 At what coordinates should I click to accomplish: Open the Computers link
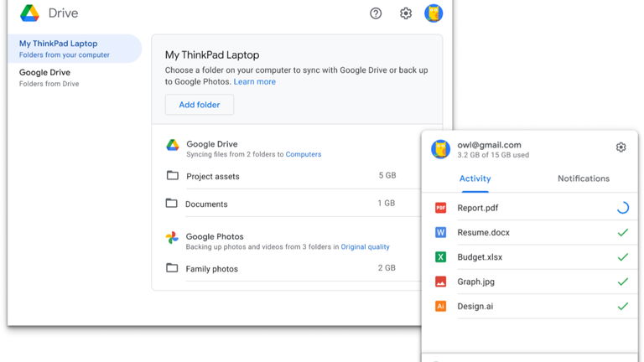(x=304, y=154)
